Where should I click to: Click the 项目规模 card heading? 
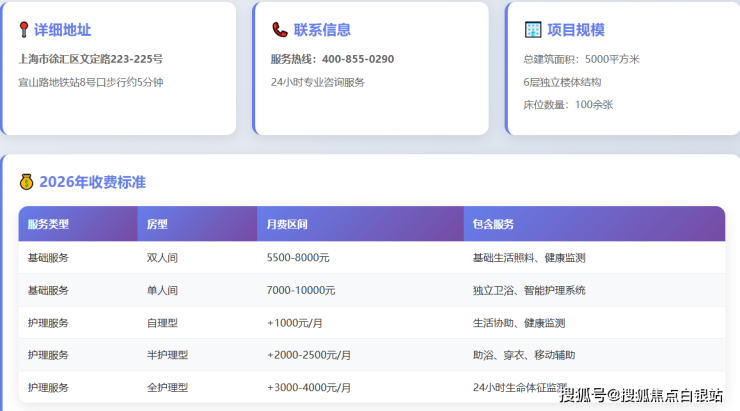pyautogui.click(x=576, y=30)
